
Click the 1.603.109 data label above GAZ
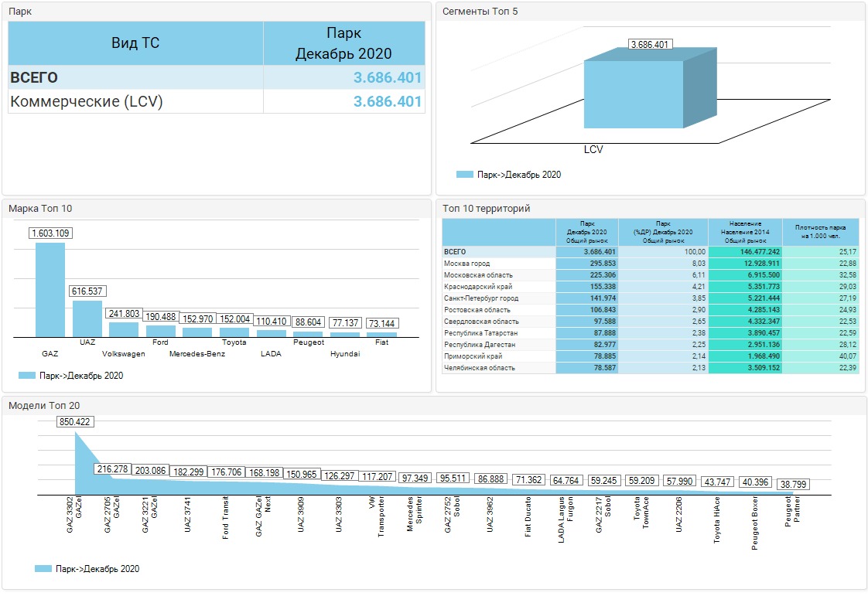51,233
